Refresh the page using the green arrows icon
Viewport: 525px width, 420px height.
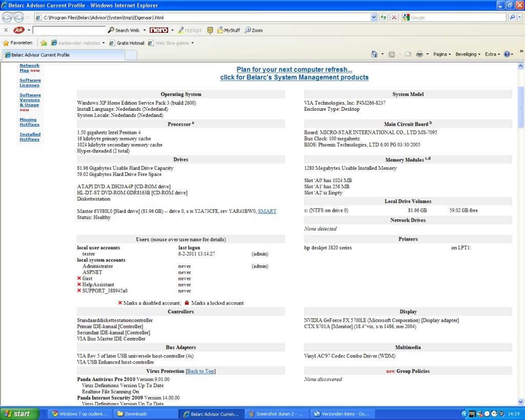click(383, 17)
